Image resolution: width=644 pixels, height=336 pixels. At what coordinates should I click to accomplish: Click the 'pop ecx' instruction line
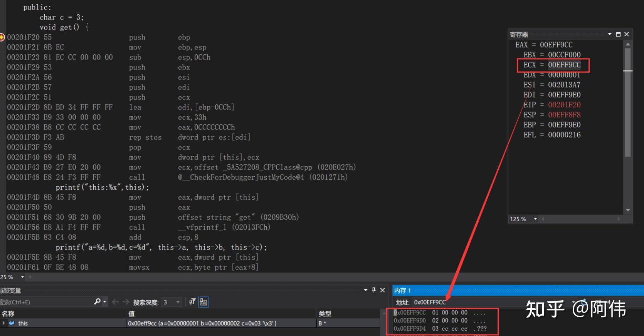[x=99, y=147]
